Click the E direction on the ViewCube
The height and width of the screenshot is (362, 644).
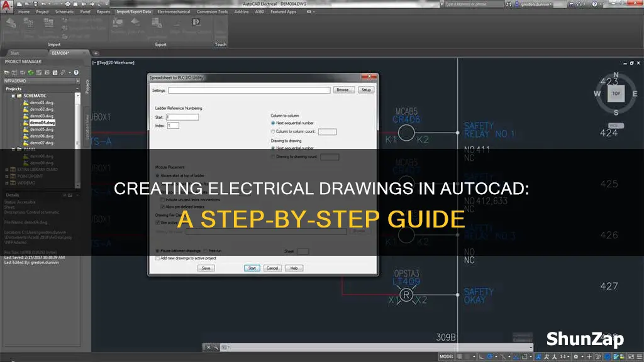coord(635,94)
